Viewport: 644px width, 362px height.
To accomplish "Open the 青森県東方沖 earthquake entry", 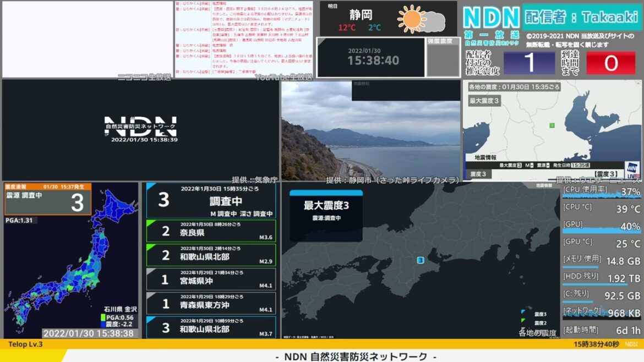I will [211, 304].
